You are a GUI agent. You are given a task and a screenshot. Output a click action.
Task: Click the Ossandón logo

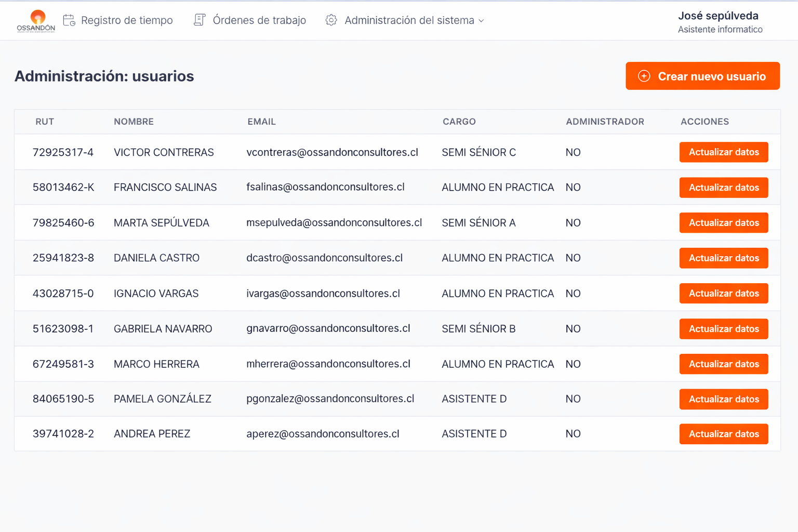pyautogui.click(x=36, y=21)
